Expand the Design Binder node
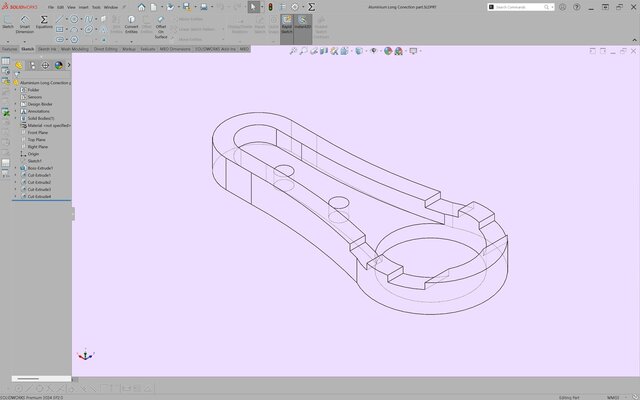Screen dimensions: 640x400 pos(16,104)
